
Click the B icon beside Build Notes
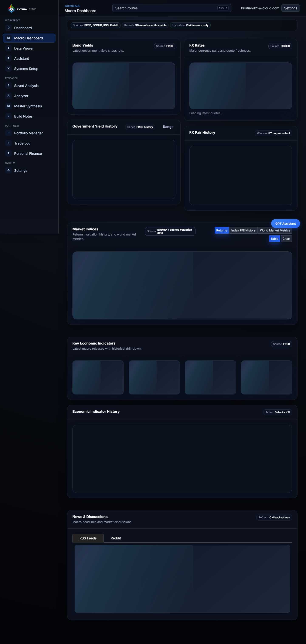8,116
